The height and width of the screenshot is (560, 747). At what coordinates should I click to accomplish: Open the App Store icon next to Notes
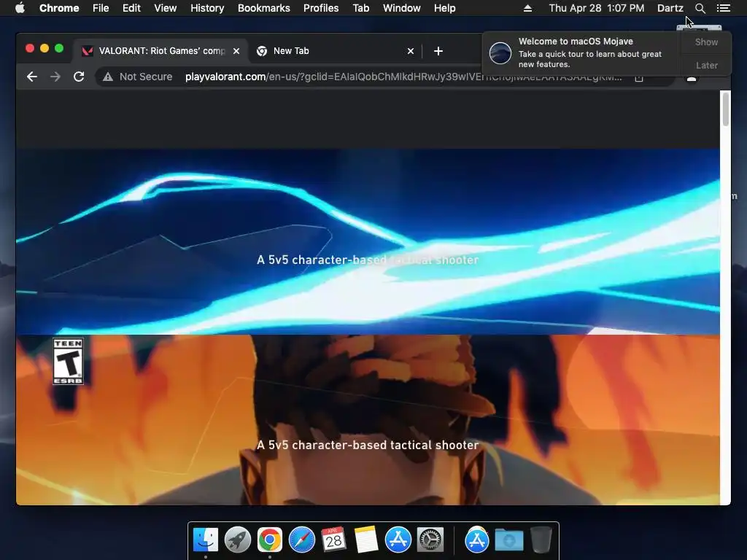point(398,540)
